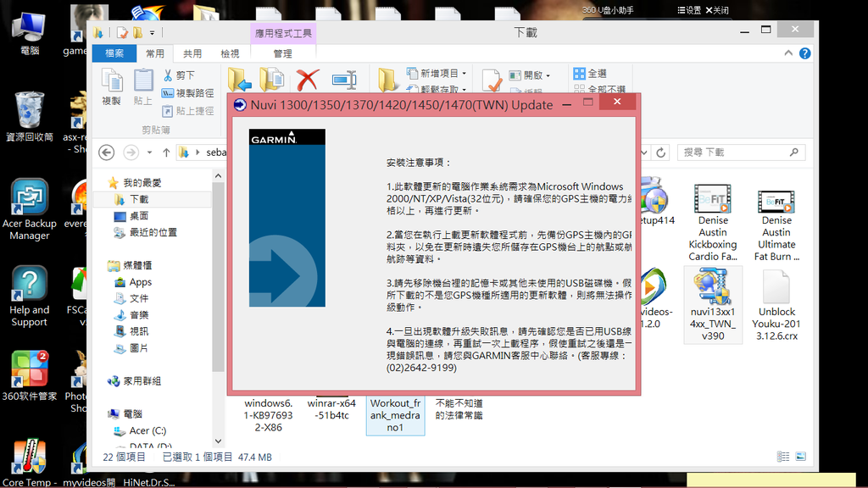Click the Rename icon in ribbon
This screenshot has height=488, width=868.
tap(344, 80)
